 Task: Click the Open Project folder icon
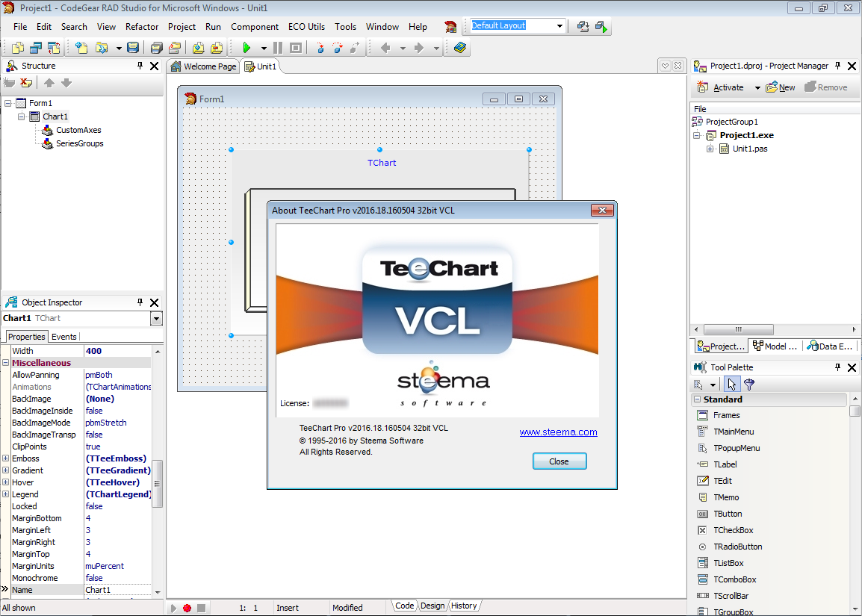101,48
